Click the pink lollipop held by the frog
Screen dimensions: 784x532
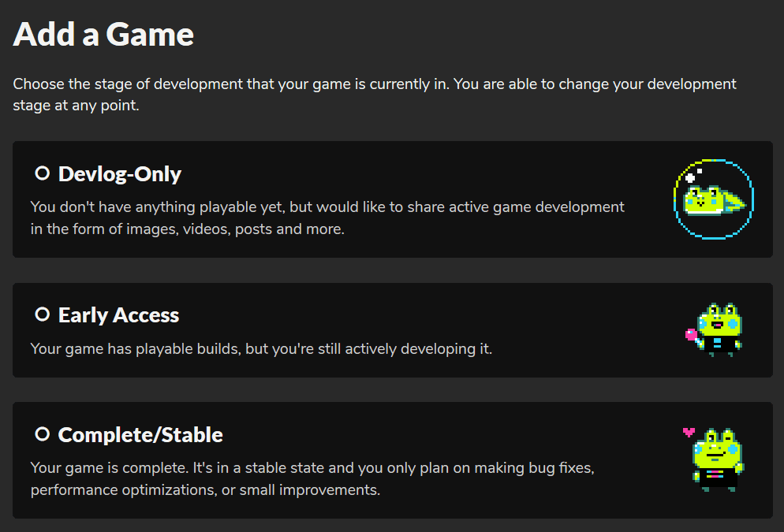692,334
